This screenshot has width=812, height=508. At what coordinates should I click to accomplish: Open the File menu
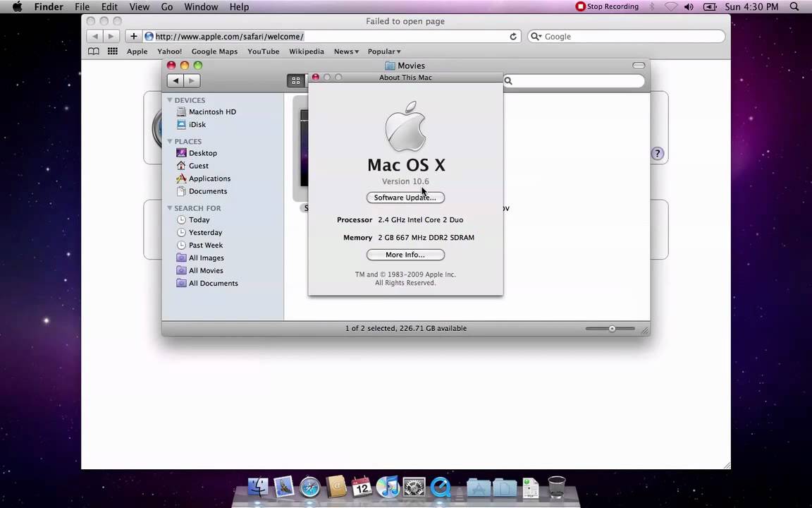click(x=82, y=7)
